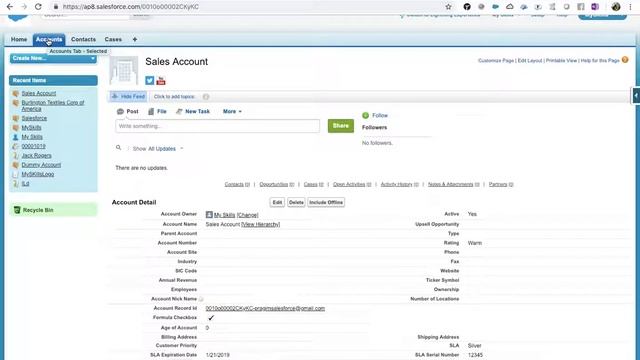This screenshot has height=360, width=640.
Task: Reload the page with refresh icon
Action: pyautogui.click(x=38, y=7)
